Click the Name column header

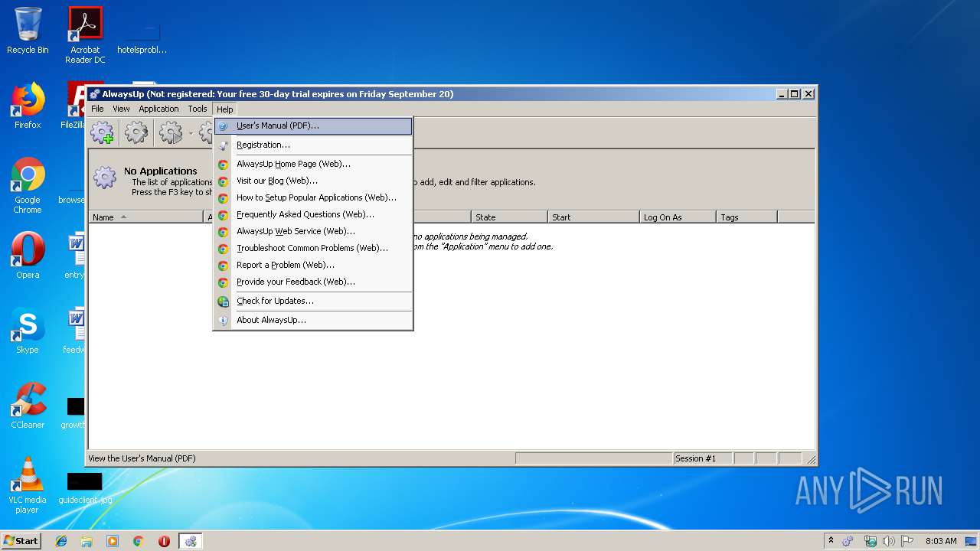point(145,217)
